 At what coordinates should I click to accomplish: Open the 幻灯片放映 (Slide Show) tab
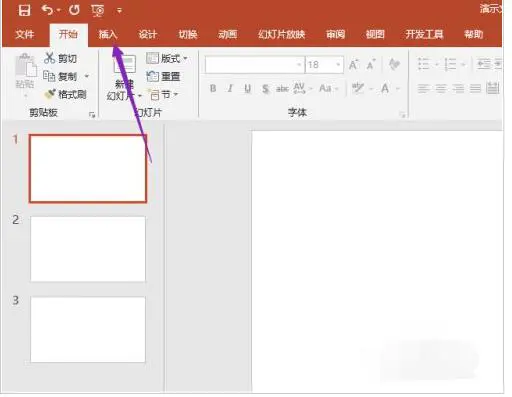[282, 34]
